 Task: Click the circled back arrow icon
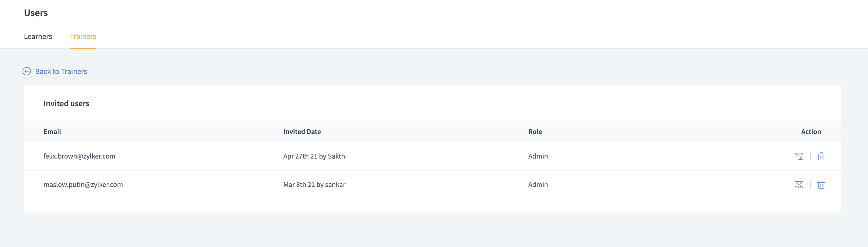pos(27,71)
